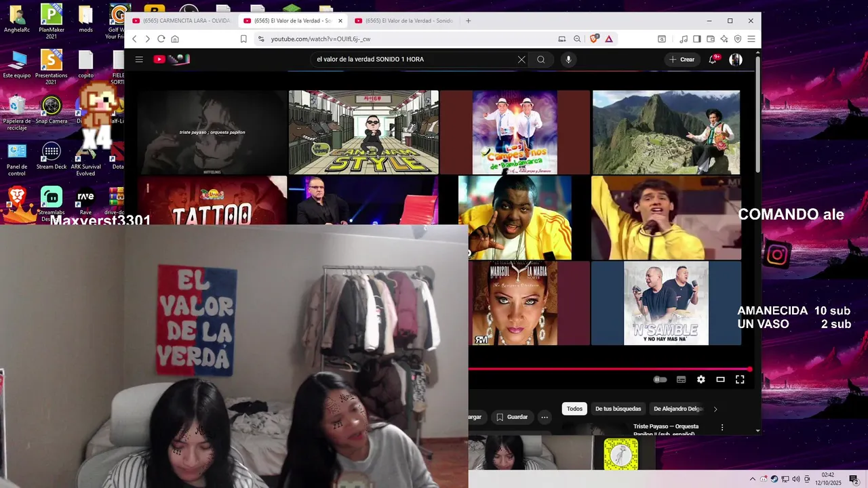
Task: Open the TATTOO suggested video thumbnail
Action: click(x=212, y=201)
